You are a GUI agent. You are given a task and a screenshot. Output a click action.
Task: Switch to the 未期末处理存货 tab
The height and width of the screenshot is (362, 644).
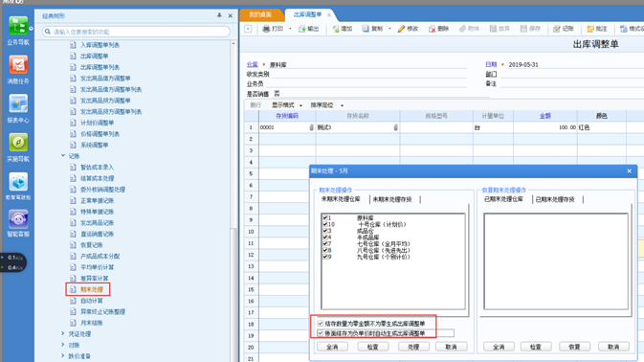(x=392, y=199)
